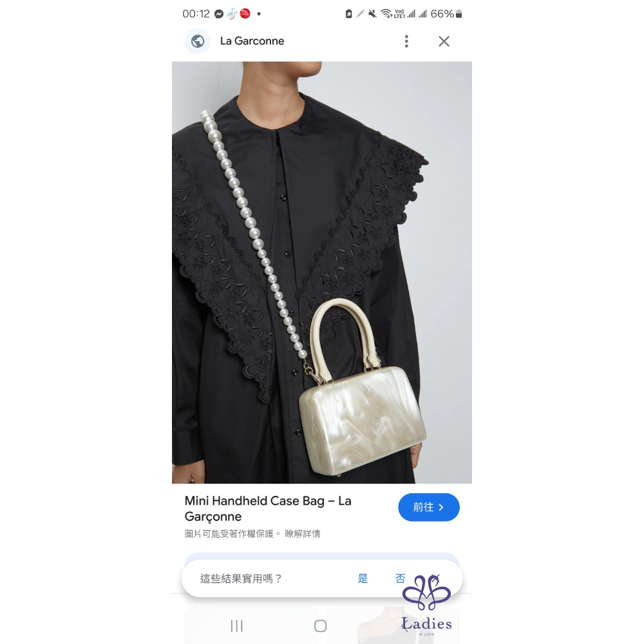
Task: Open the 瞭解詳情 copyright link
Action: point(302,533)
